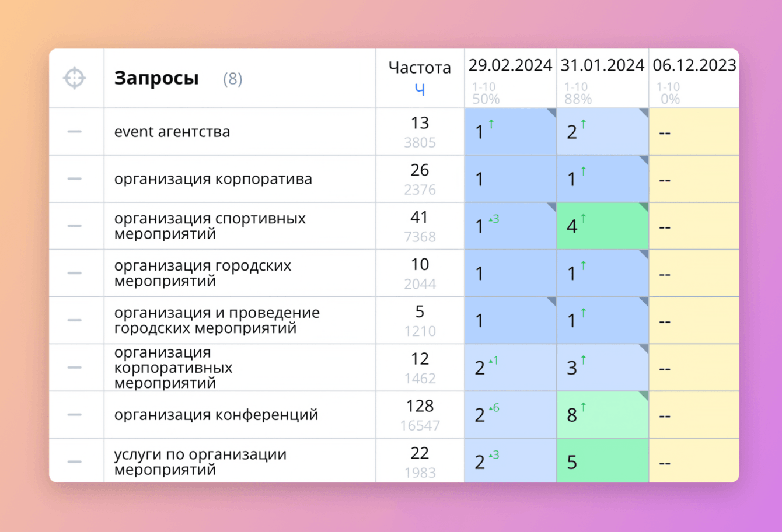Open 31.01.2024 cell for 'организация и проведение городских мероприятий'
Viewport: 782px width, 532px height.
(603, 320)
